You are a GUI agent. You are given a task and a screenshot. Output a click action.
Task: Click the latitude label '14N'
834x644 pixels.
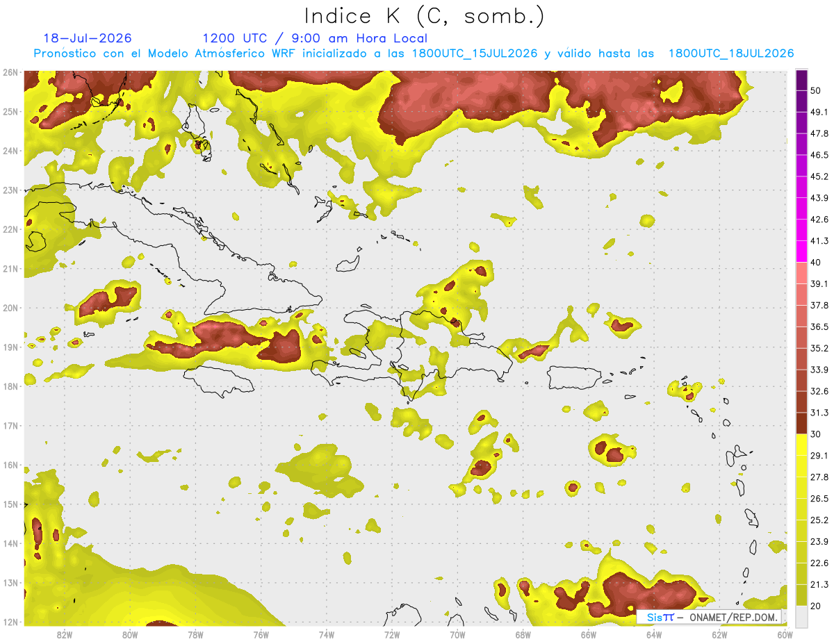click(x=10, y=543)
